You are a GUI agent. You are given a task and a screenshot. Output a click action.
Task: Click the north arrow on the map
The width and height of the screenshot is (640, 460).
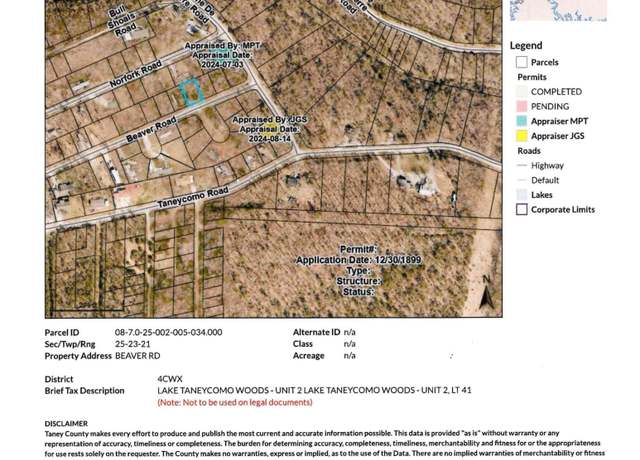(x=486, y=293)
